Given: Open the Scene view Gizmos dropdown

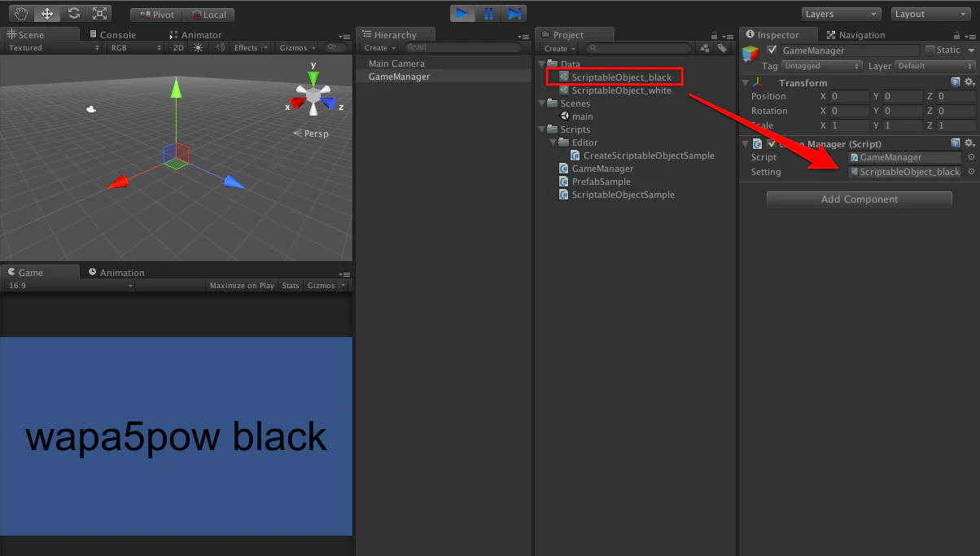Looking at the screenshot, I should tap(298, 48).
